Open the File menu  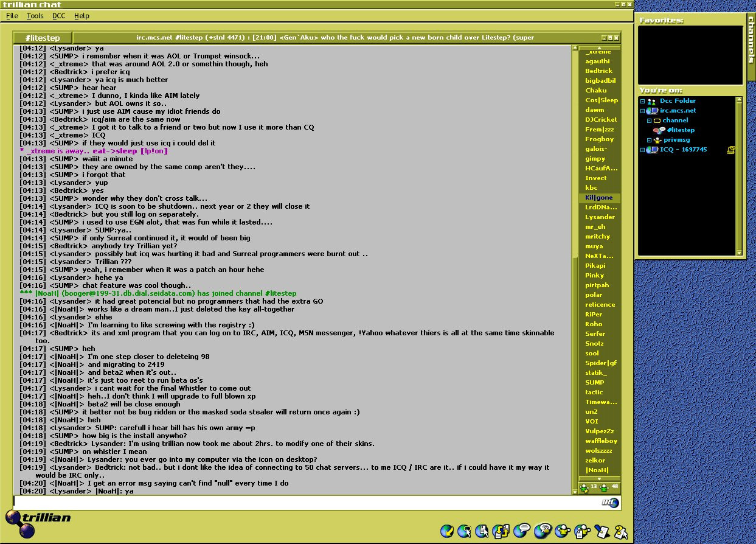pos(12,16)
